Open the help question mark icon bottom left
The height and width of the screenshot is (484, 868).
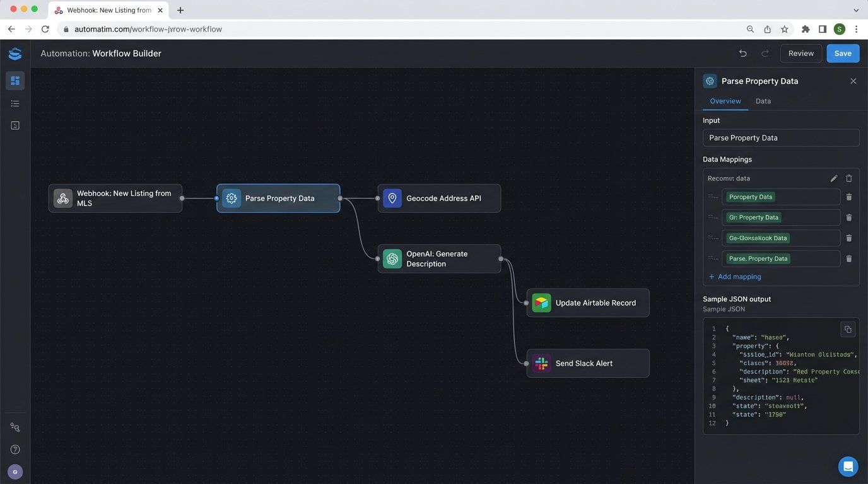(15, 449)
